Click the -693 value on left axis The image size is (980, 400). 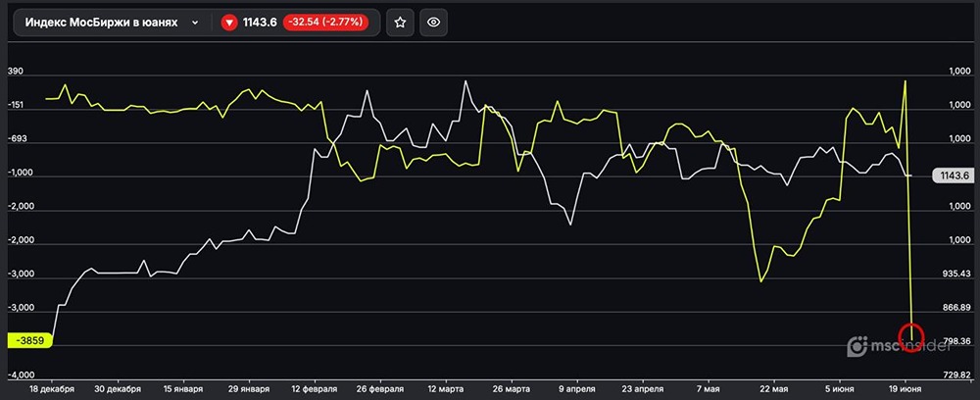19,139
